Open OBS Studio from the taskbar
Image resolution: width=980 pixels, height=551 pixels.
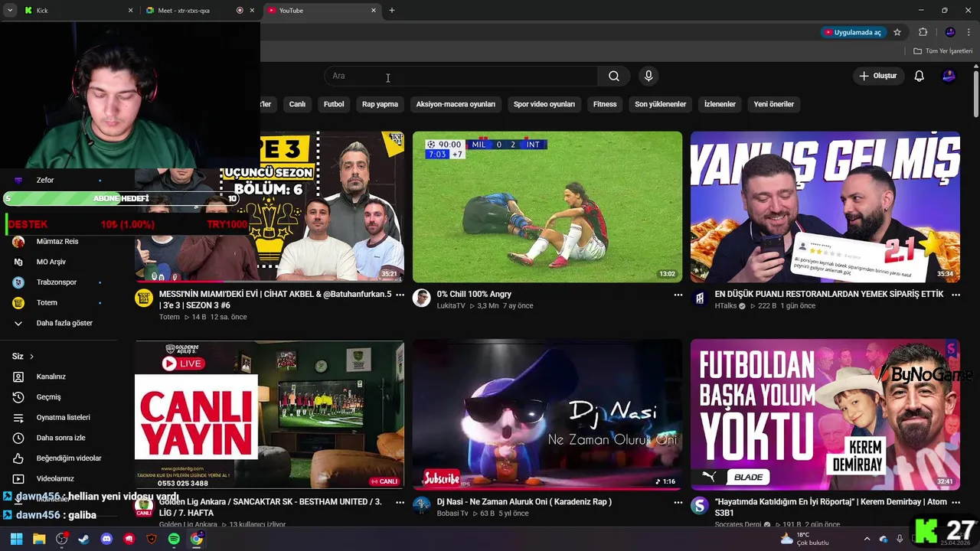pos(62,539)
